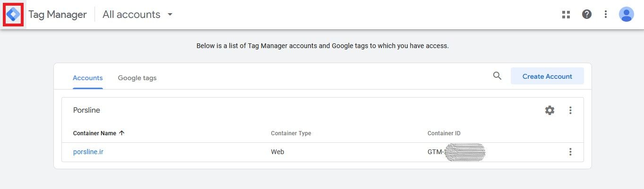
Task: Open the Google apps grid
Action: tap(566, 15)
